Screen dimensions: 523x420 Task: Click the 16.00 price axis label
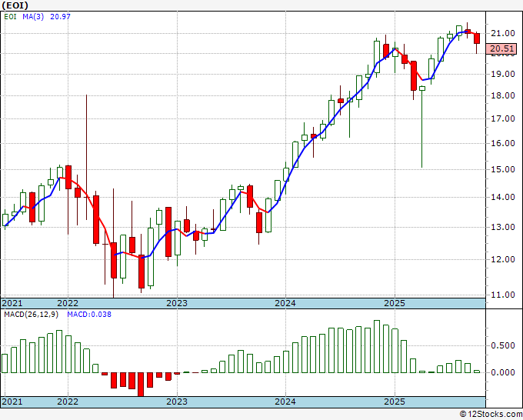[503, 143]
